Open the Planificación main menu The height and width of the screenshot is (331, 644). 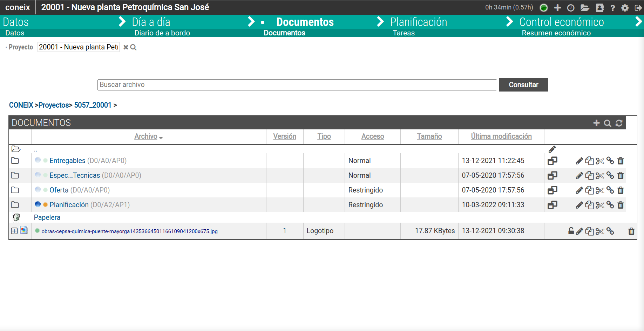[x=419, y=22]
